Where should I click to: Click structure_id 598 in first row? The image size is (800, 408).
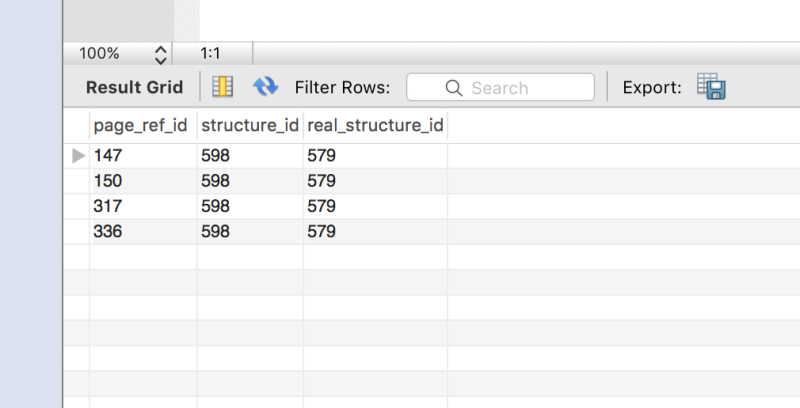tap(250, 156)
